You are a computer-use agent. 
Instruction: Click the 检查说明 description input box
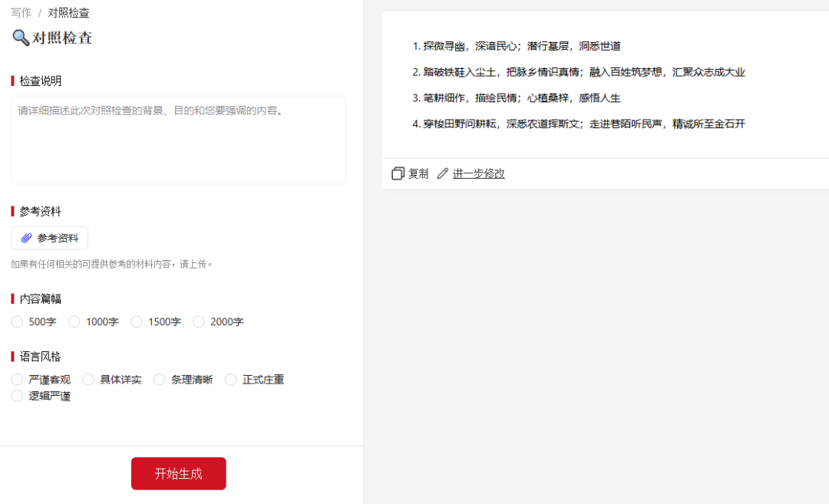178,138
